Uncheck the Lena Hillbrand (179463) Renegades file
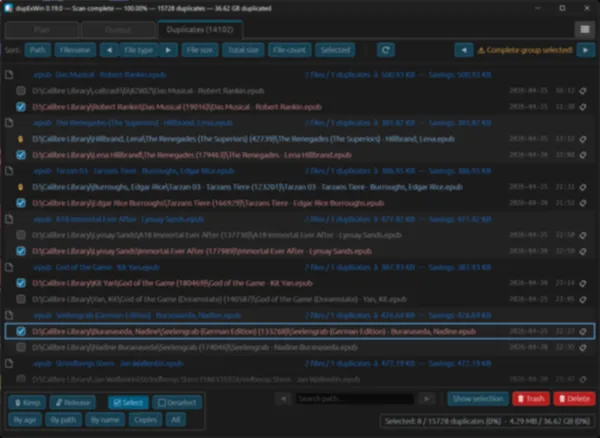The width and height of the screenshot is (600, 438). click(x=21, y=155)
